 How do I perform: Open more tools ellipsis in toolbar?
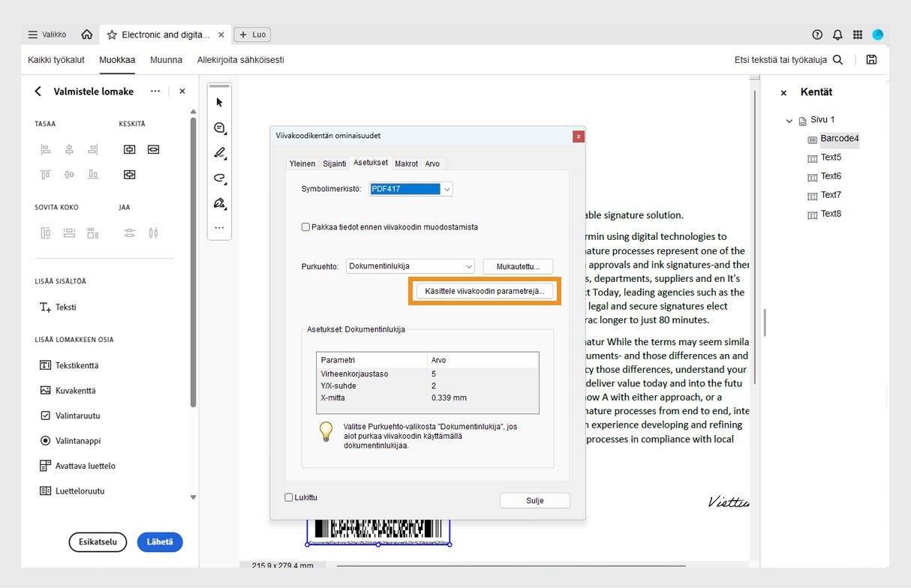coord(219,227)
